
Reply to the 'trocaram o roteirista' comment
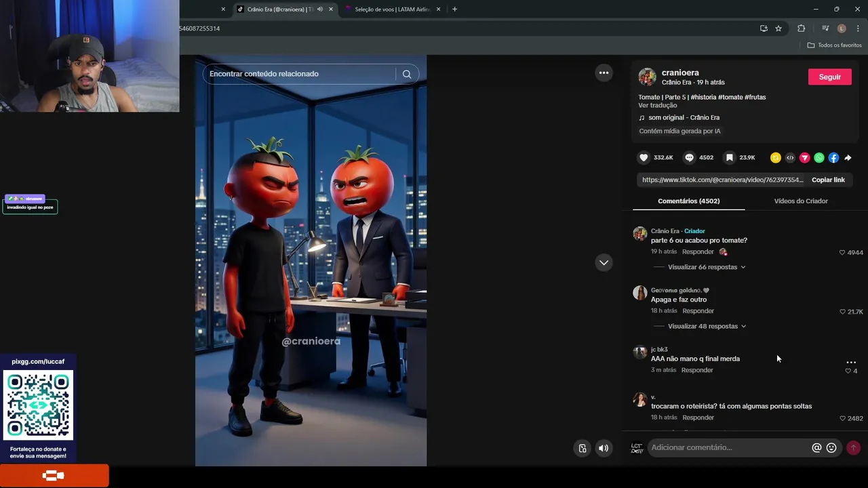(698, 418)
